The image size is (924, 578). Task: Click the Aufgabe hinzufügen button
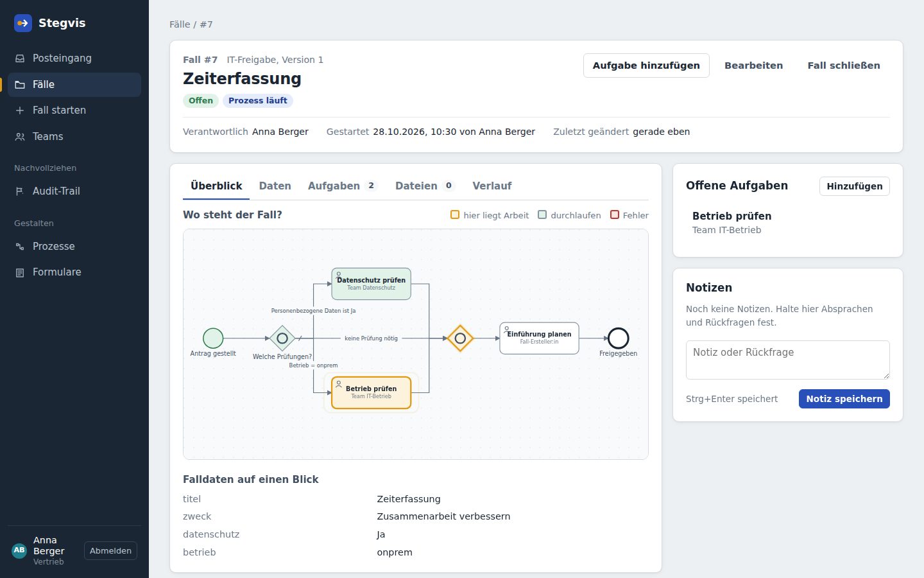pos(646,66)
